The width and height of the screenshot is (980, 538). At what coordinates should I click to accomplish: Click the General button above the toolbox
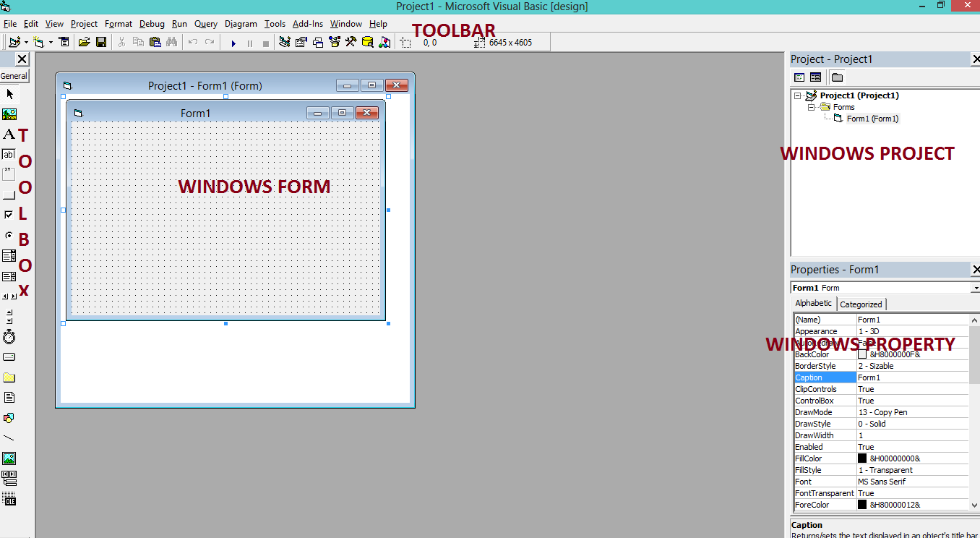14,75
